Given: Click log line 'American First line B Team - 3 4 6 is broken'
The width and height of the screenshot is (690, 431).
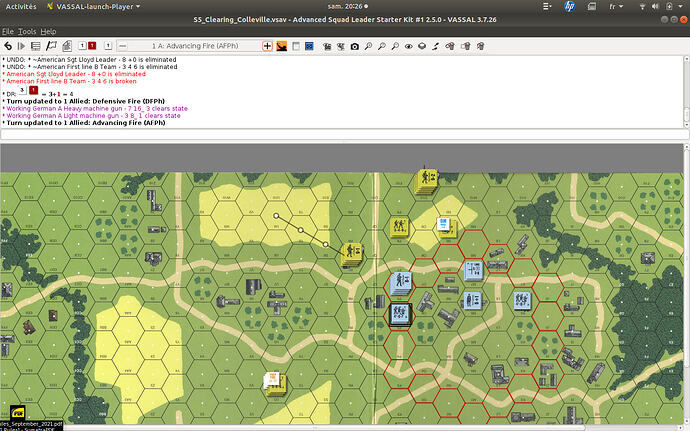Looking at the screenshot, I should [x=71, y=81].
